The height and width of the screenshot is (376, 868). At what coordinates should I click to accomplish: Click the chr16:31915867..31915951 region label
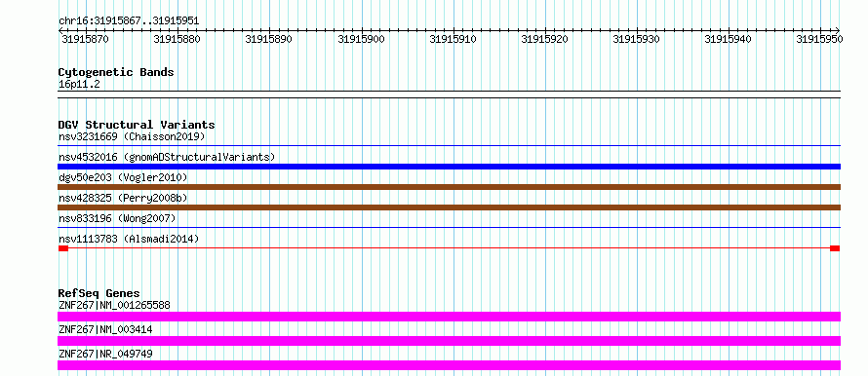point(129,21)
